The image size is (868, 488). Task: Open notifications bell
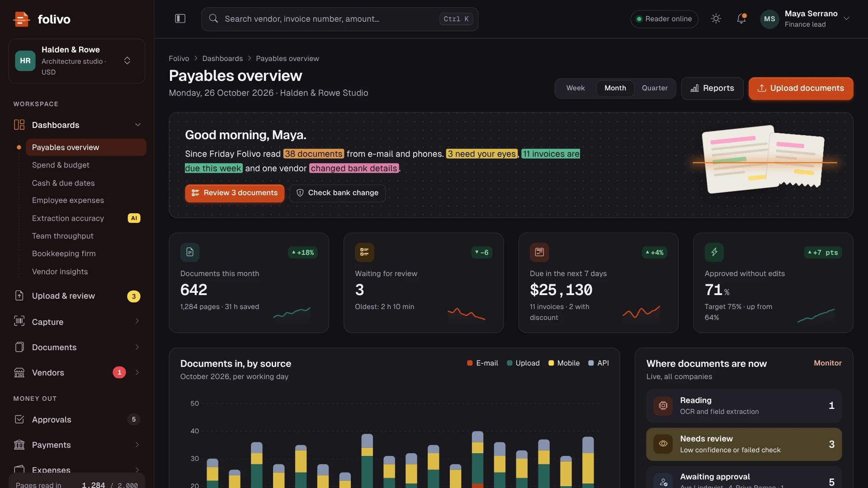point(741,19)
